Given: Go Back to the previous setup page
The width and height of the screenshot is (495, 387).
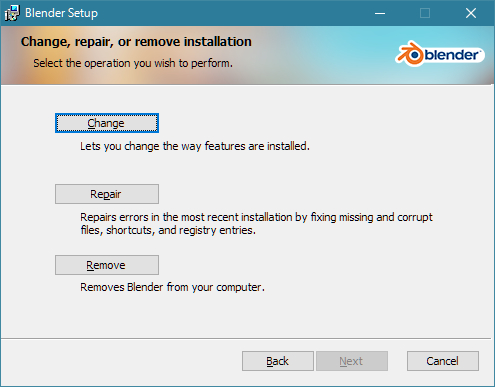Looking at the screenshot, I should click(x=278, y=361).
